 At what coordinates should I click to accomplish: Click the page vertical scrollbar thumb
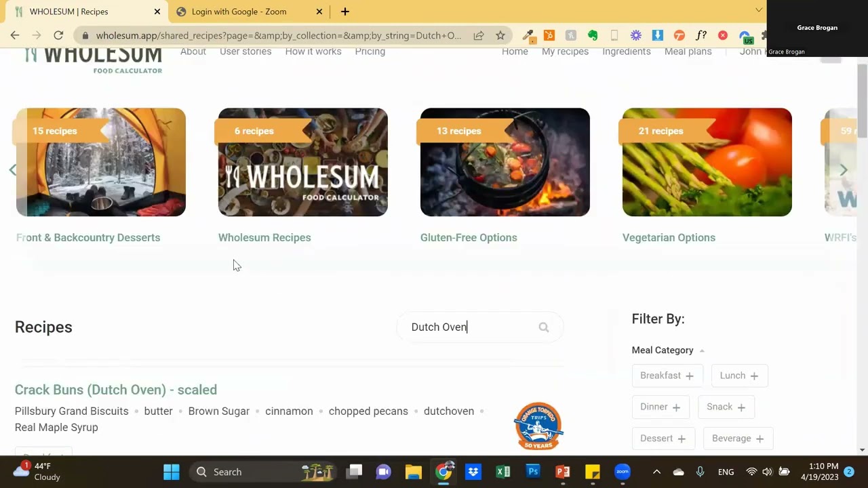point(862,102)
